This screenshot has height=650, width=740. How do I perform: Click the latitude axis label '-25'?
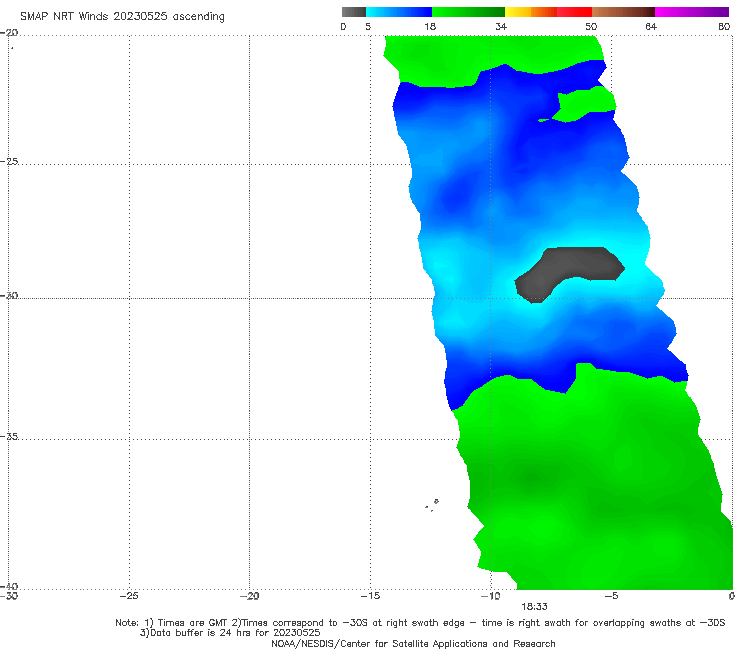(10, 161)
